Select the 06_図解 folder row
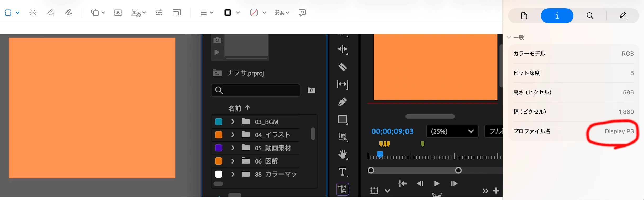The width and height of the screenshot is (644, 200). 256,161
